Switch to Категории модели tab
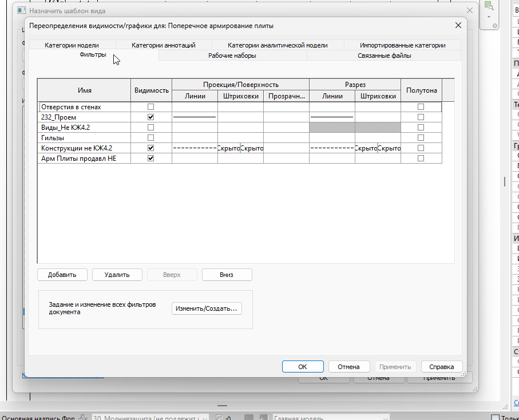Image resolution: width=519 pixels, height=420 pixels. 72,45
